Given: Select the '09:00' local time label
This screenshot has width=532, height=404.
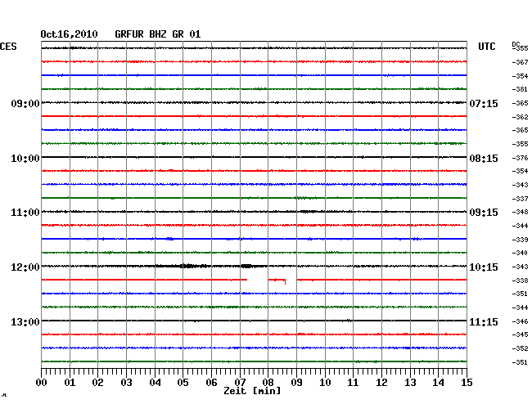Looking at the screenshot, I should tap(25, 103).
